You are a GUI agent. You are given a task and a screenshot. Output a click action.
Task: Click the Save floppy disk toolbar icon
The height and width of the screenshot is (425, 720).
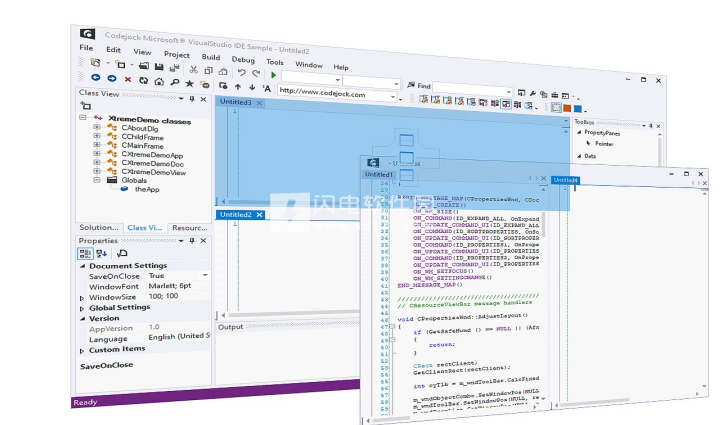[x=159, y=67]
